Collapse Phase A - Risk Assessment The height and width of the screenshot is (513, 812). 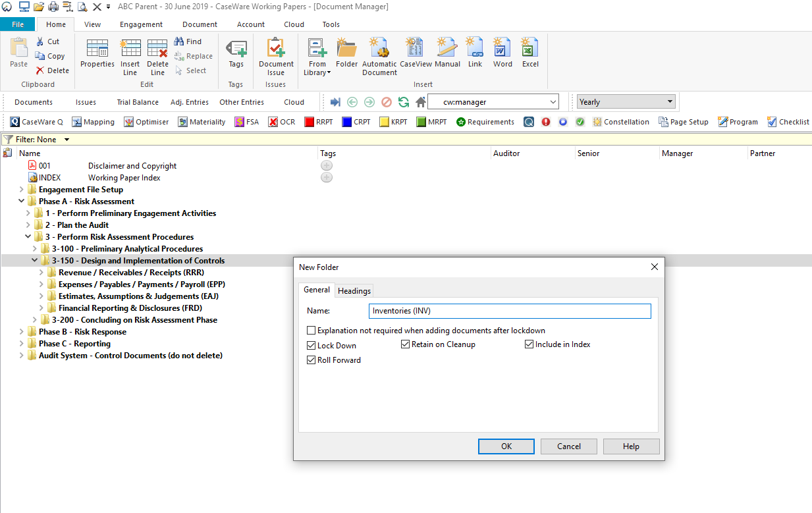22,202
